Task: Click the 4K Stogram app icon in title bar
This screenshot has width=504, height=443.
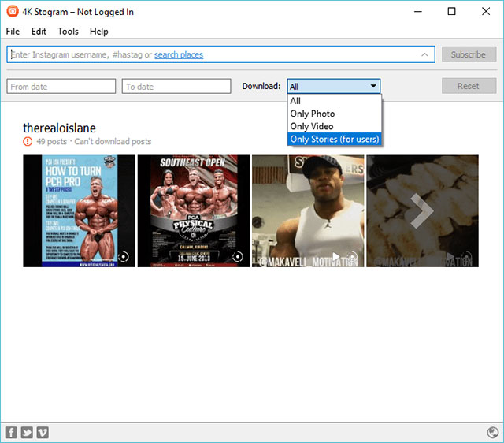Action: 13,11
